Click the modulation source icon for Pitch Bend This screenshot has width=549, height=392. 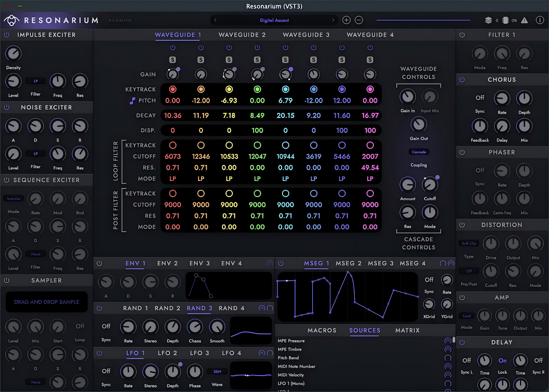[x=448, y=358]
